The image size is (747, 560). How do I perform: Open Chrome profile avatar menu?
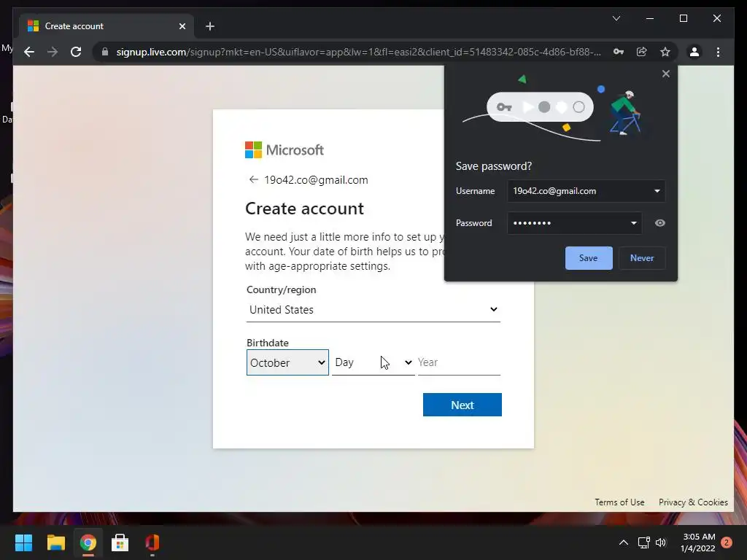[x=694, y=52]
